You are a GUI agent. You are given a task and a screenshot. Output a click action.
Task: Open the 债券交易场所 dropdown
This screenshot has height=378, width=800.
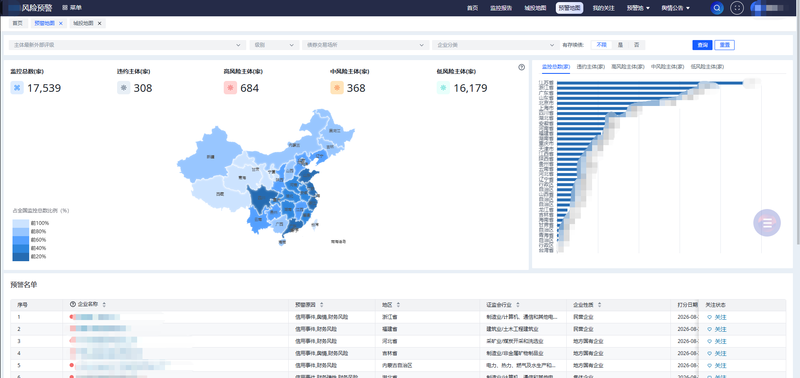365,45
